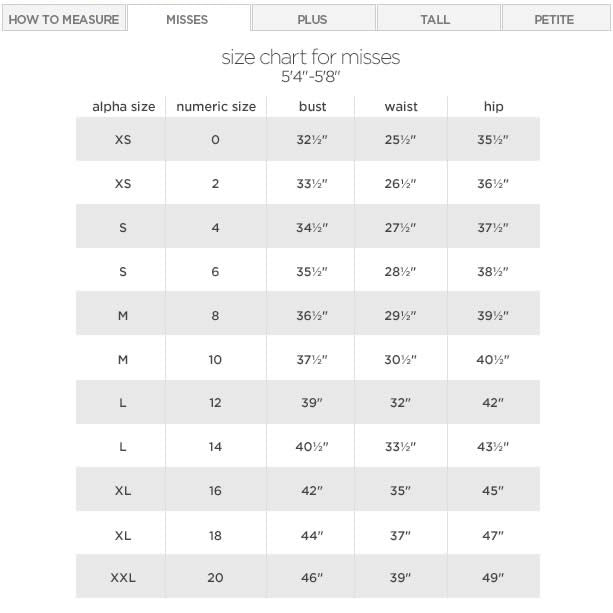
Task: Select the Plus size tab
Action: coord(312,19)
